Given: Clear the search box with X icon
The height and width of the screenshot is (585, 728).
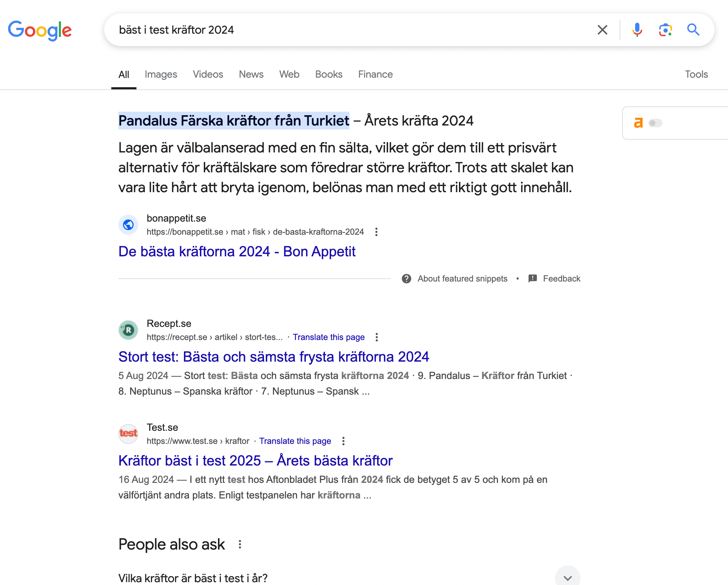Looking at the screenshot, I should [602, 30].
